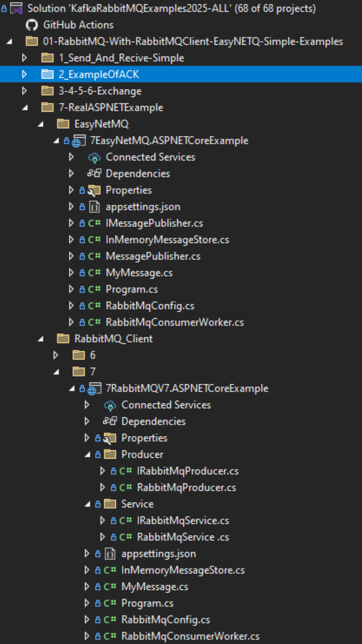This screenshot has height=644, width=362.
Task: Select the GitHub Actions node
Action: click(x=78, y=25)
